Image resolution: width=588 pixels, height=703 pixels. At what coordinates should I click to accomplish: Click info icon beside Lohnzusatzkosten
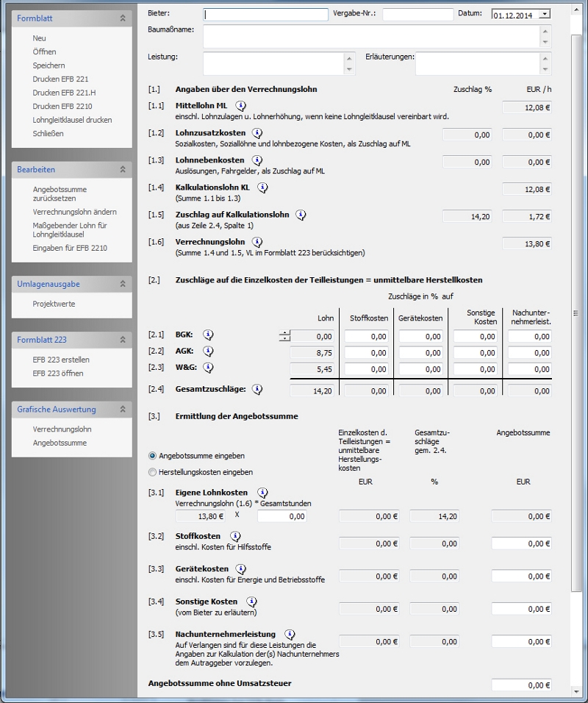click(257, 133)
